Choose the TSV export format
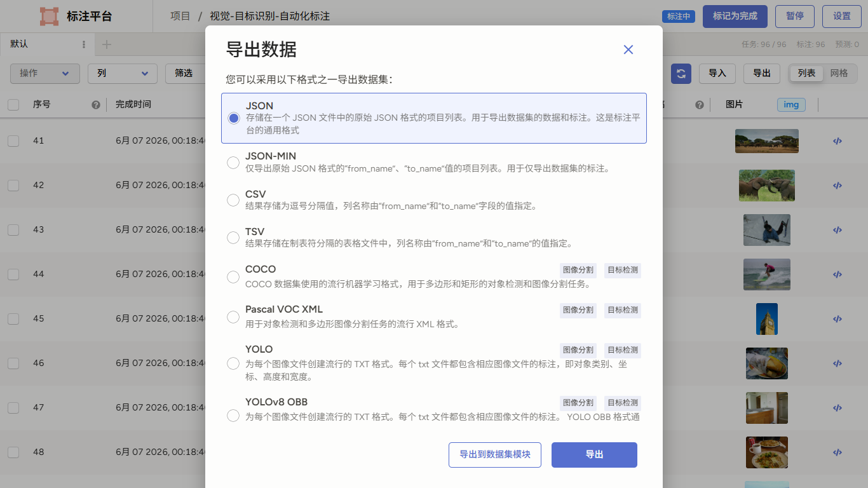Image resolution: width=868 pixels, height=488 pixels. coord(233,238)
